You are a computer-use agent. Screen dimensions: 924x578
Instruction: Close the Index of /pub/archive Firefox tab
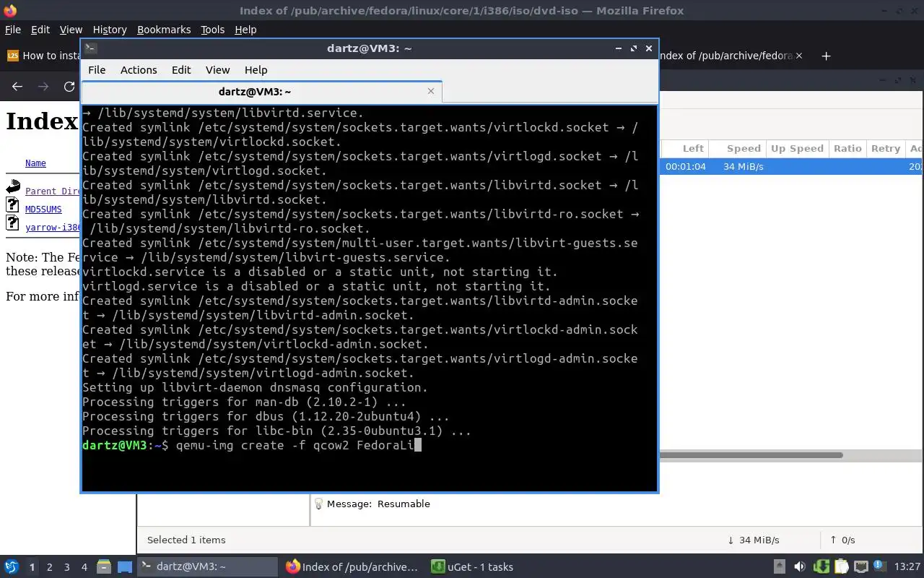[x=798, y=56]
